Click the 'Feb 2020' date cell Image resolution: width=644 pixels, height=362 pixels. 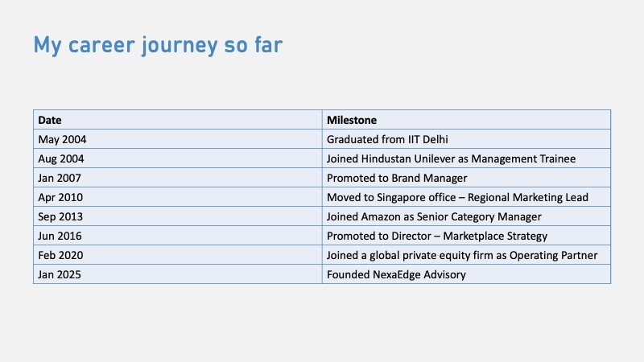(177, 255)
